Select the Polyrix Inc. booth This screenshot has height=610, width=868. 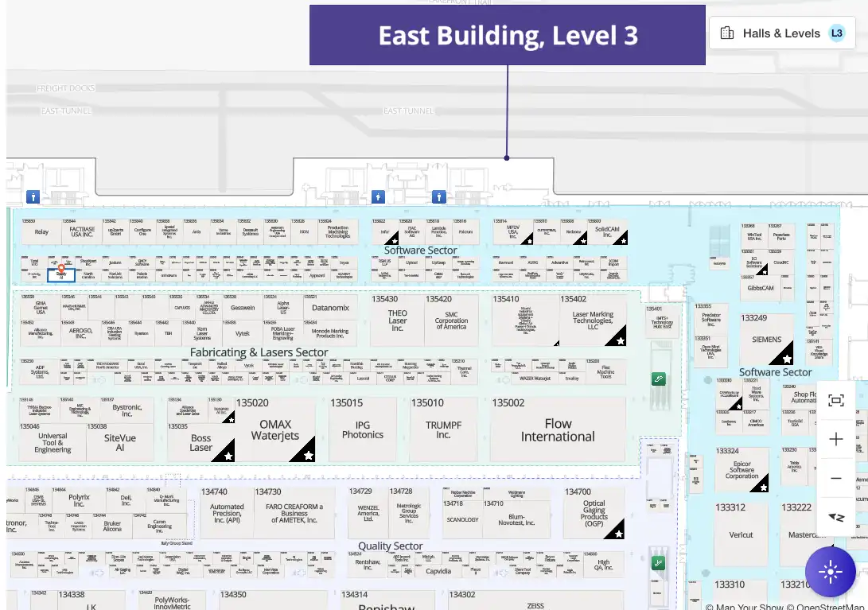(x=79, y=499)
